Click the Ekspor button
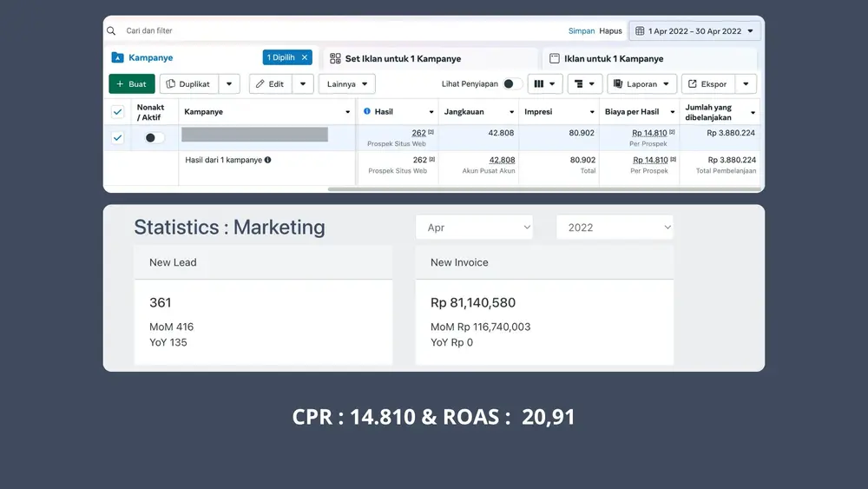This screenshot has height=489, width=868. 708,84
